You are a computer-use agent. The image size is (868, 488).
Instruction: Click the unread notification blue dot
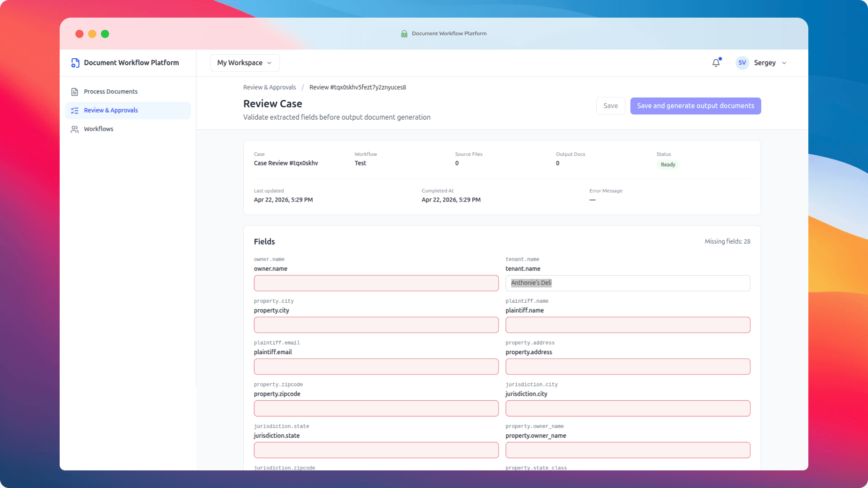pos(720,58)
